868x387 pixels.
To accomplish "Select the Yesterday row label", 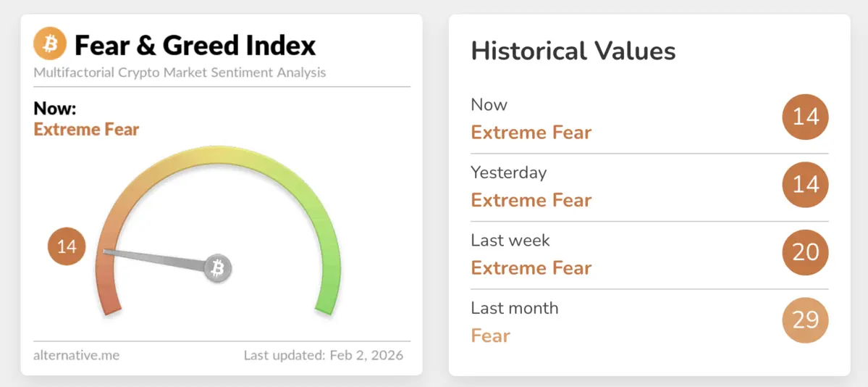I will (508, 172).
